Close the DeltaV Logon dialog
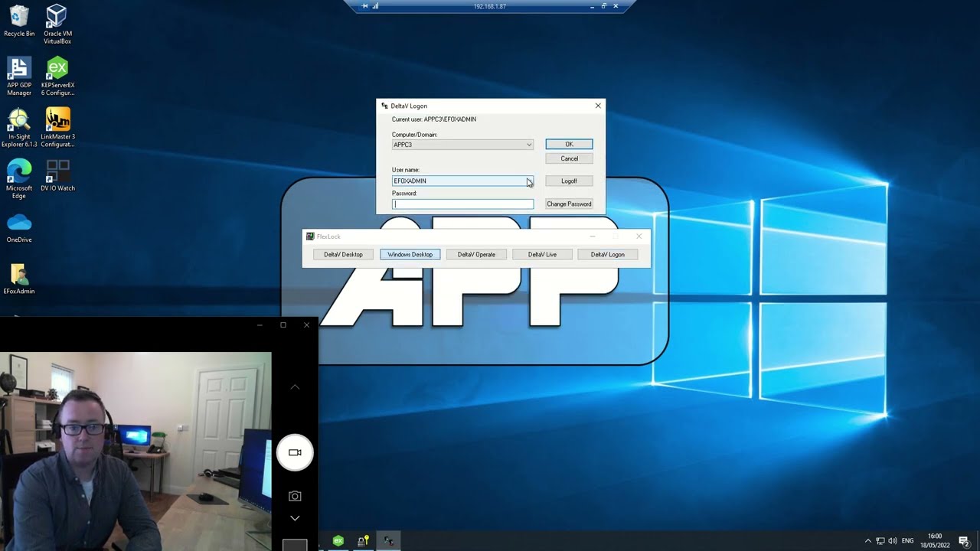Screen dimensions: 980x551 click(x=598, y=106)
